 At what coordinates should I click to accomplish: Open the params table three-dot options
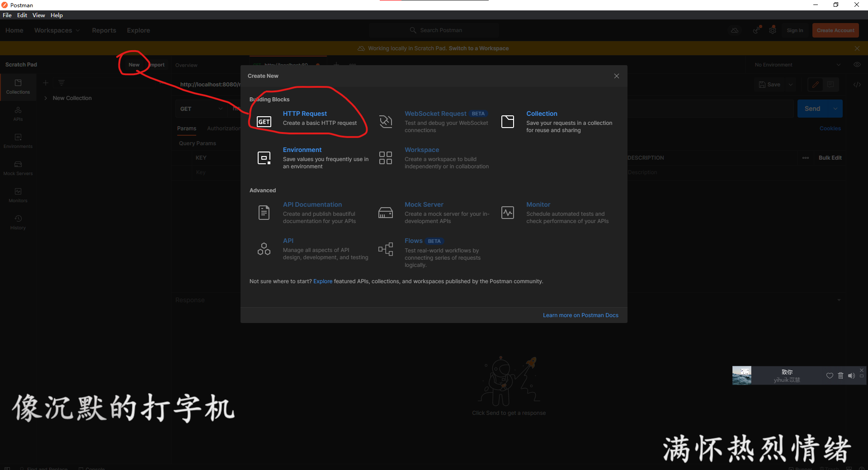point(806,158)
